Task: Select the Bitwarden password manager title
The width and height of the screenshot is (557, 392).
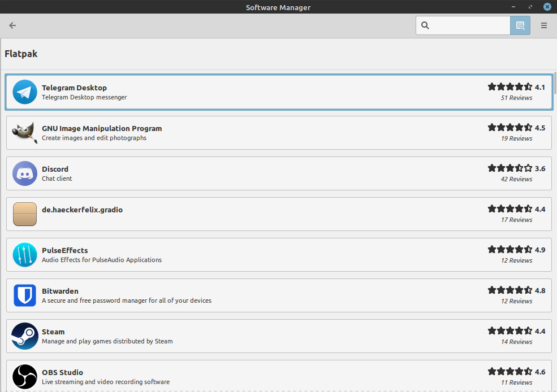Action: click(x=60, y=291)
